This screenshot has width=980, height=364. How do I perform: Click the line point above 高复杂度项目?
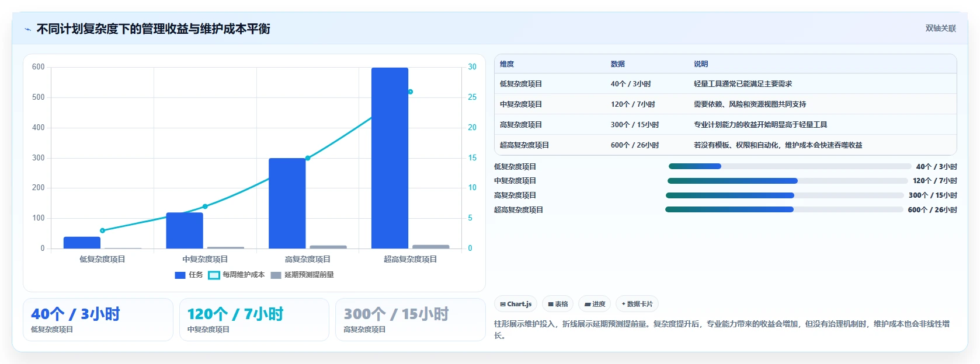(308, 158)
